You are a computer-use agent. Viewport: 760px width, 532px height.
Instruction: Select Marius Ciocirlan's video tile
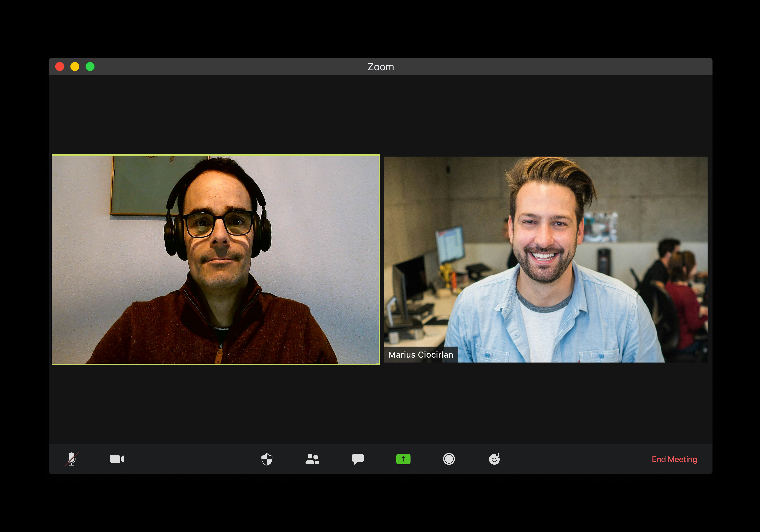pyautogui.click(x=545, y=260)
